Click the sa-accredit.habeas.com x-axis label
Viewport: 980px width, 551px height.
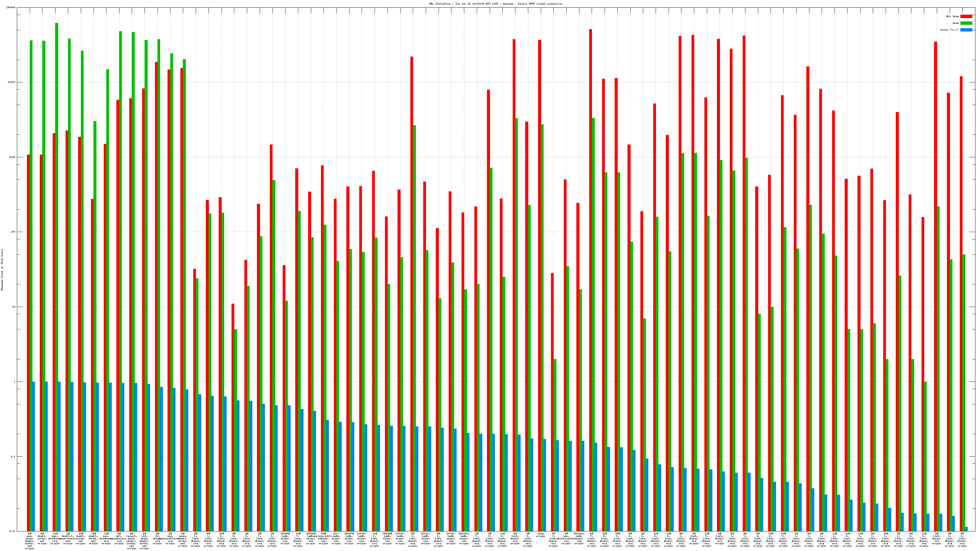tap(323, 538)
